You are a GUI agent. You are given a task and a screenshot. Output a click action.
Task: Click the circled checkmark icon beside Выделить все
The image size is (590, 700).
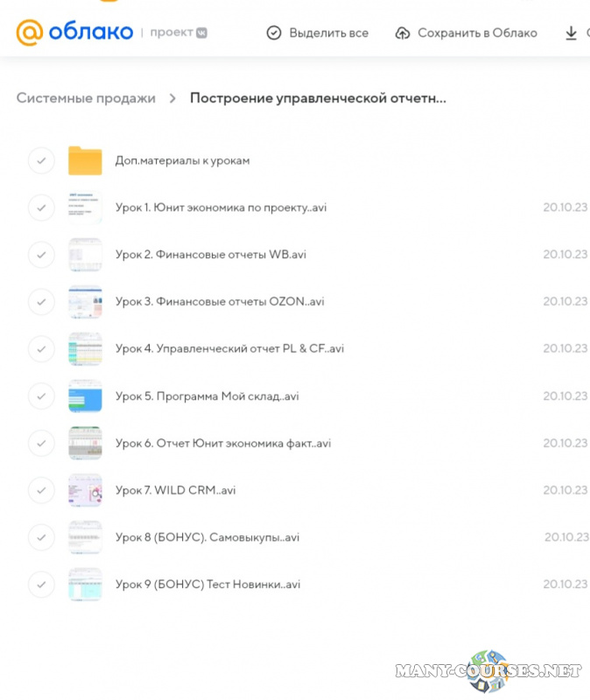274,33
